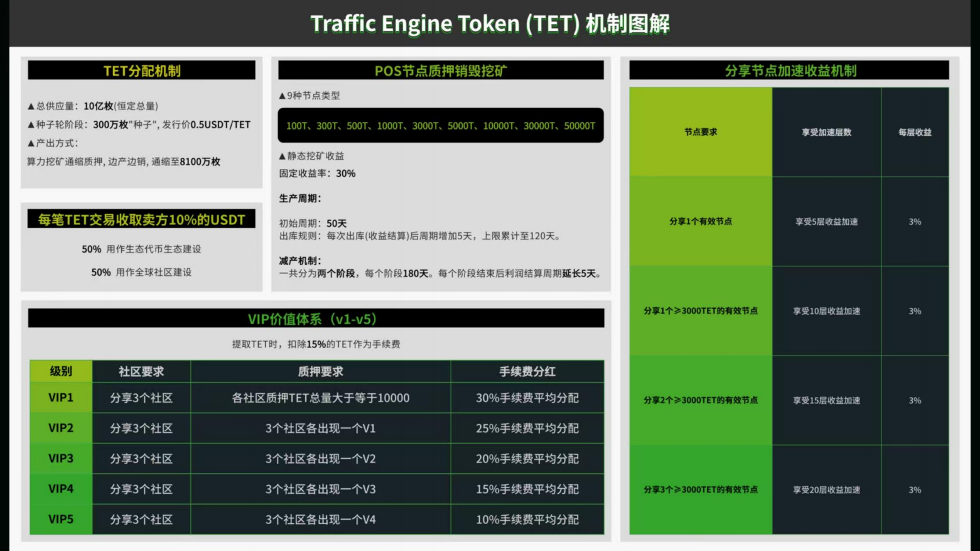Screen dimensions: 980x551
Task: Click the '出库规则' line mentioning 120天
Action: click(x=420, y=236)
